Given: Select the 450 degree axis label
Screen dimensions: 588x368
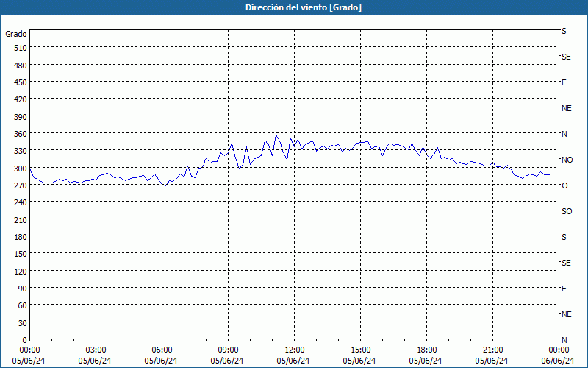Looking at the screenshot, I should tap(21, 82).
